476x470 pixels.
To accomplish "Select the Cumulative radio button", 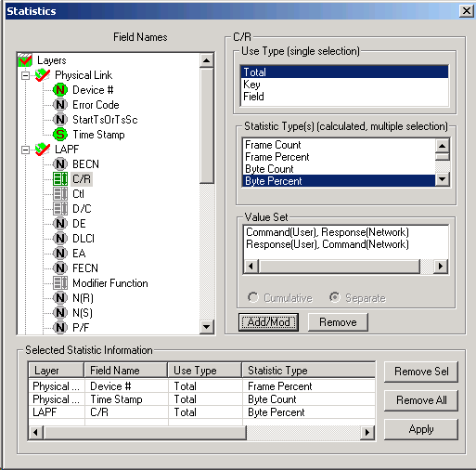I will tap(253, 297).
